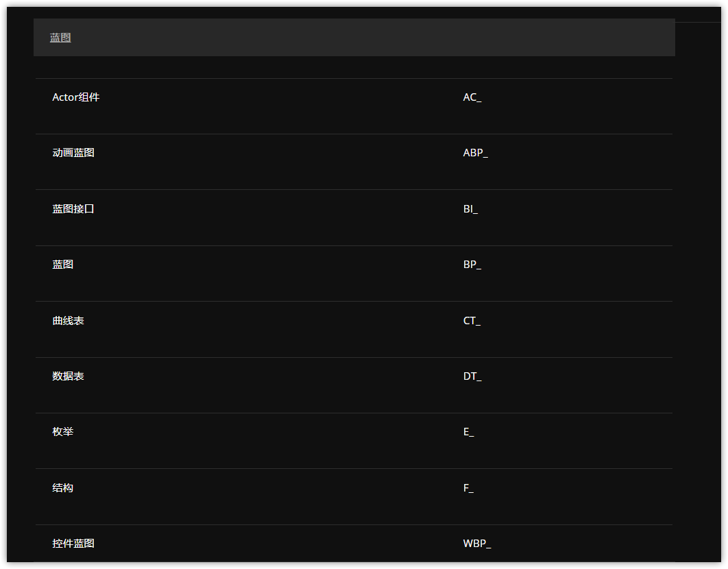Viewport: 728px width, 569px height.
Task: Click the BI_ prefix cell
Action: (470, 209)
